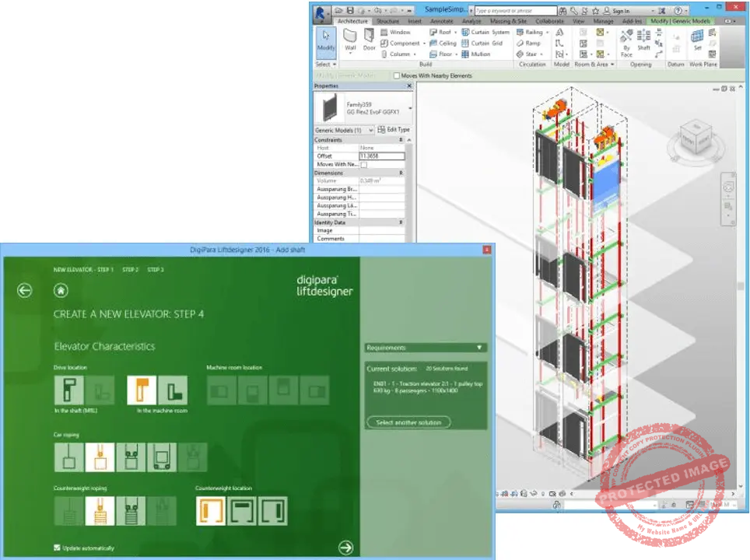Click the Door tool in Build panel
The width and height of the screenshot is (750, 560).
point(369,40)
